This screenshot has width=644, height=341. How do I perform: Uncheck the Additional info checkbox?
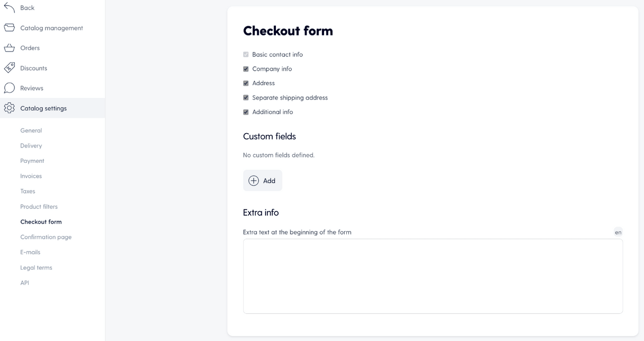(246, 112)
